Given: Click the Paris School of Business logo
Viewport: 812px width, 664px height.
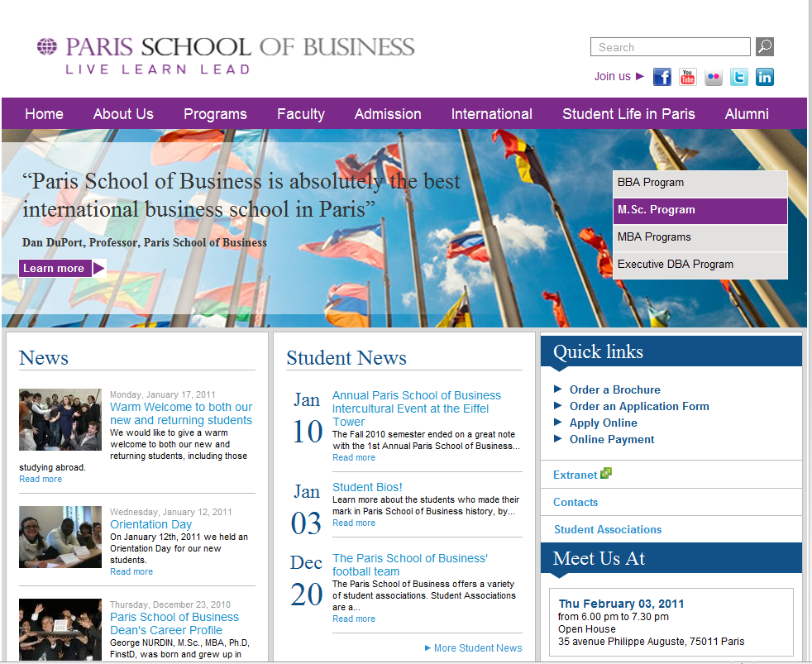Looking at the screenshot, I should [226, 55].
